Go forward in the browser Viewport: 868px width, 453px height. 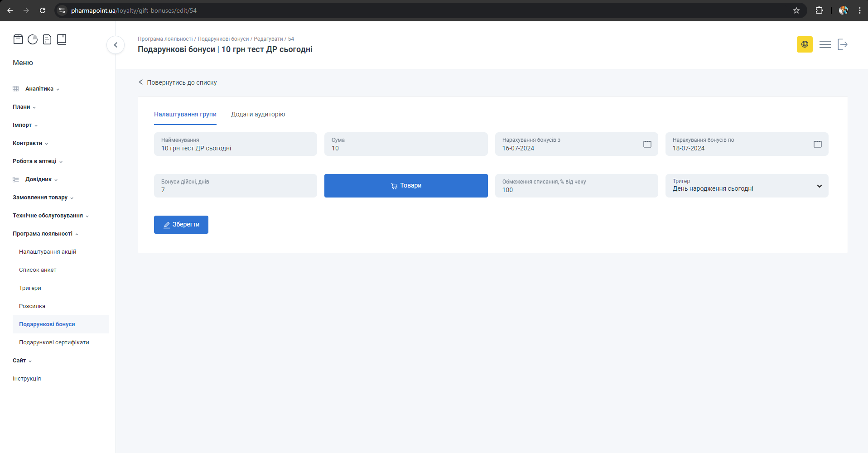26,10
